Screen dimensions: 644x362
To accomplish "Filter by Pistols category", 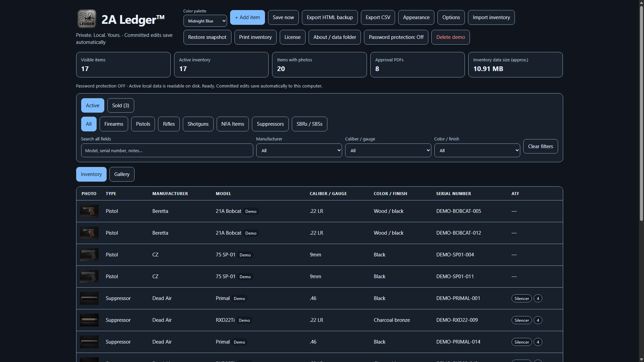I will click(x=143, y=124).
